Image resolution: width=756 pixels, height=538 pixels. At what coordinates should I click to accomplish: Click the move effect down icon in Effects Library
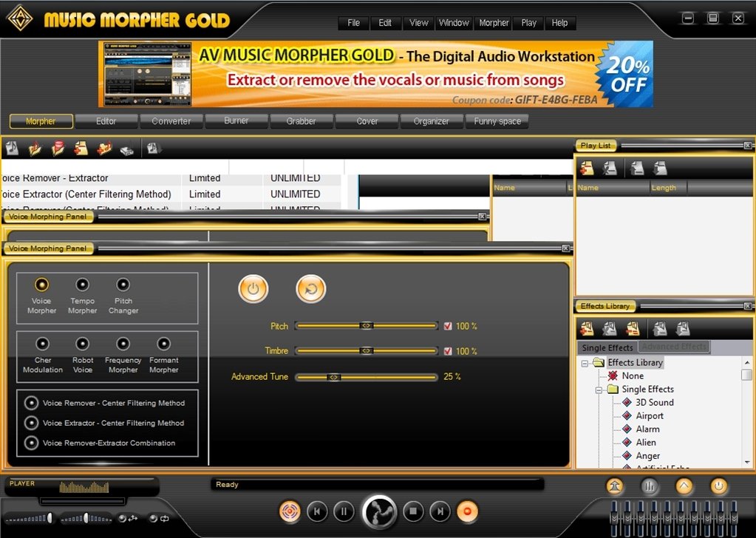pos(683,329)
